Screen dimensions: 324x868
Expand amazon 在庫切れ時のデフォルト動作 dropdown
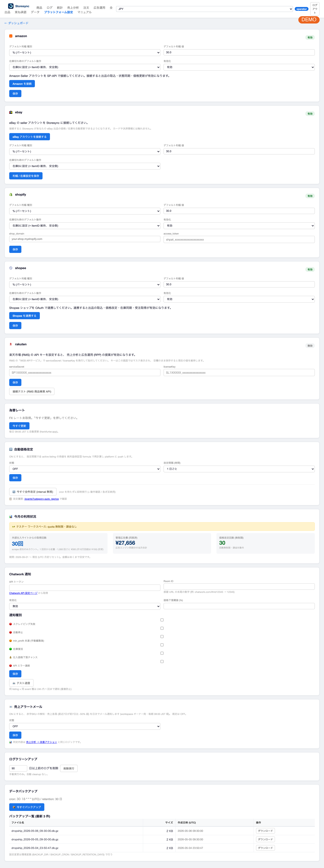pyautogui.click(x=85, y=67)
